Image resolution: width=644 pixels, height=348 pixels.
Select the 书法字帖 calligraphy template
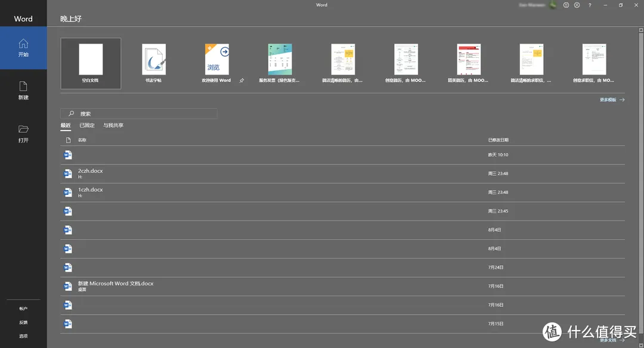154,63
